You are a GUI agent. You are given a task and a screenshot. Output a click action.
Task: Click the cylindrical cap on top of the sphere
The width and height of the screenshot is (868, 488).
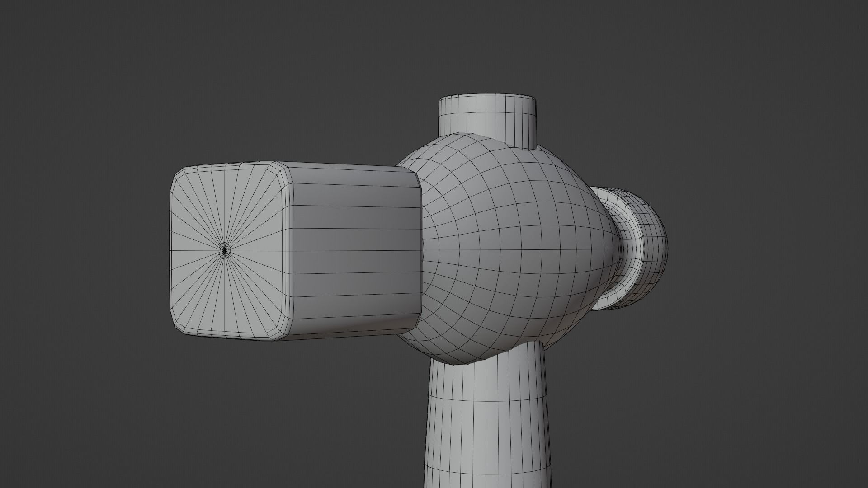(488, 121)
